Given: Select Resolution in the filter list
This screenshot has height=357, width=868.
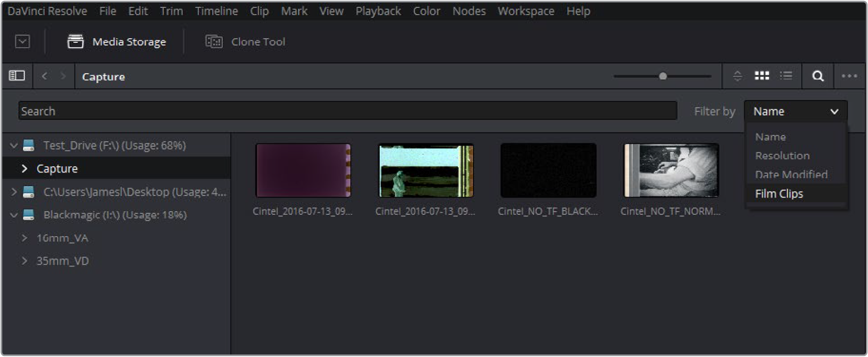Looking at the screenshot, I should (x=782, y=156).
